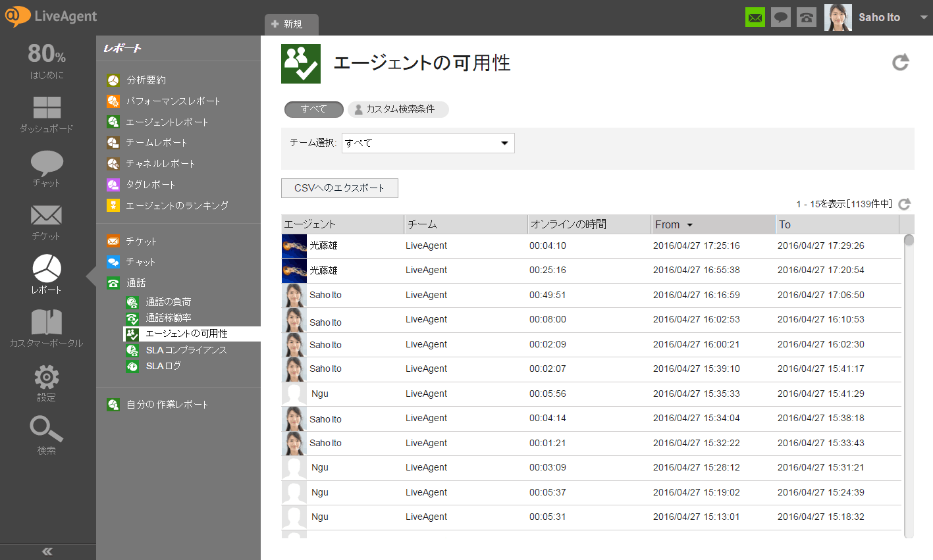Select the カスタム検索条件 filter
This screenshot has height=560, width=933.
[x=398, y=109]
